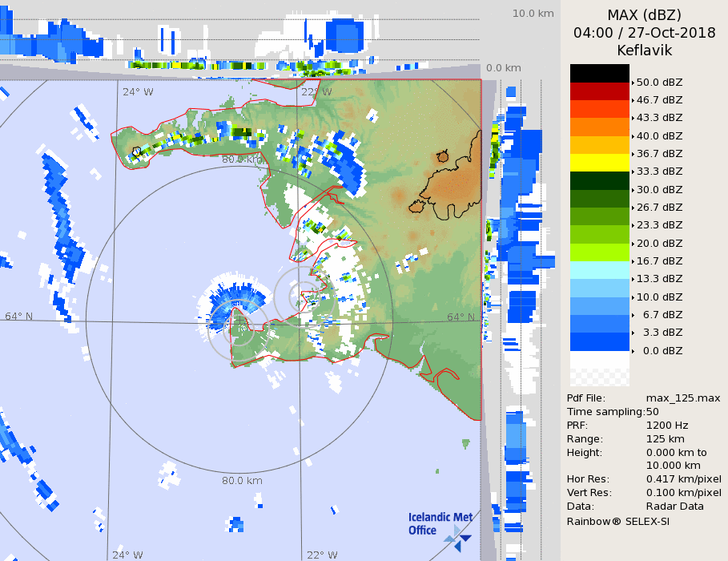Choose the pale cyan 13.3 dBZ swatch
This screenshot has width=728, height=561.
599,270
